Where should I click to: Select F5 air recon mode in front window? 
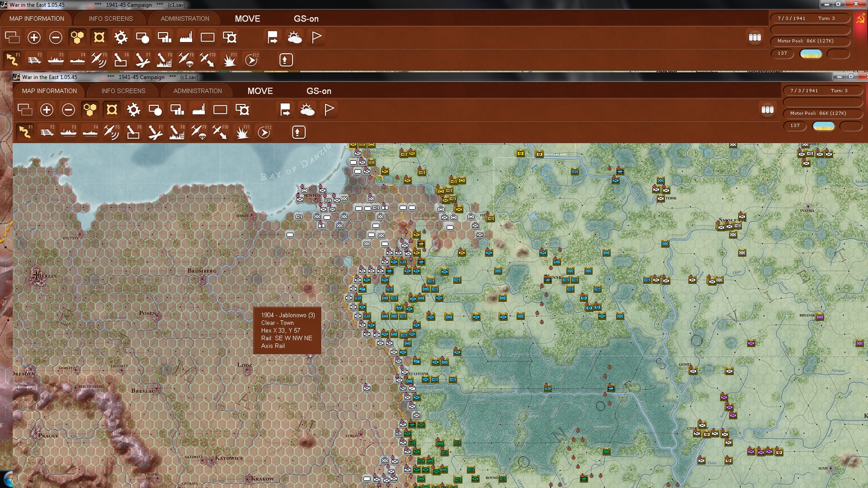[x=112, y=132]
